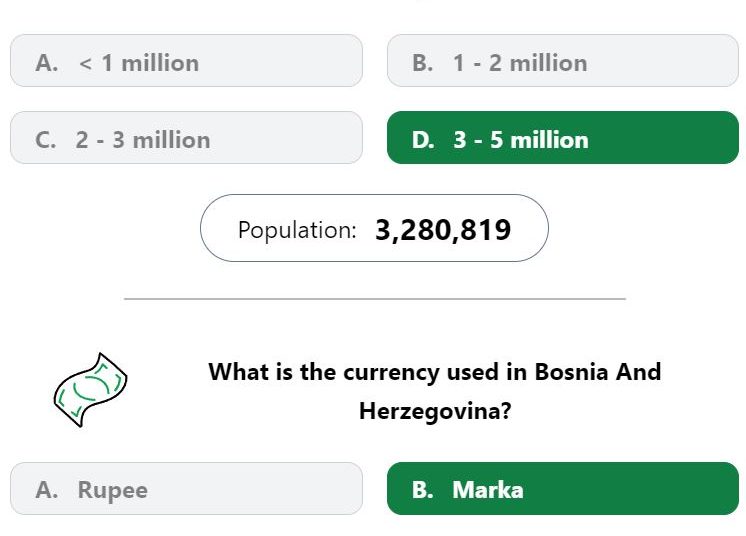Click the population figure 3,280,819
This screenshot has width=746, height=536.
point(443,230)
